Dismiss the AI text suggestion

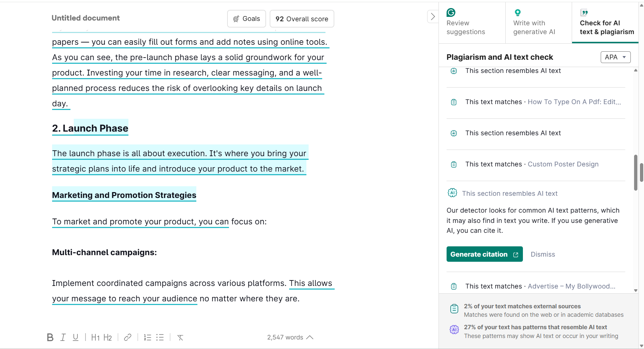point(543,254)
